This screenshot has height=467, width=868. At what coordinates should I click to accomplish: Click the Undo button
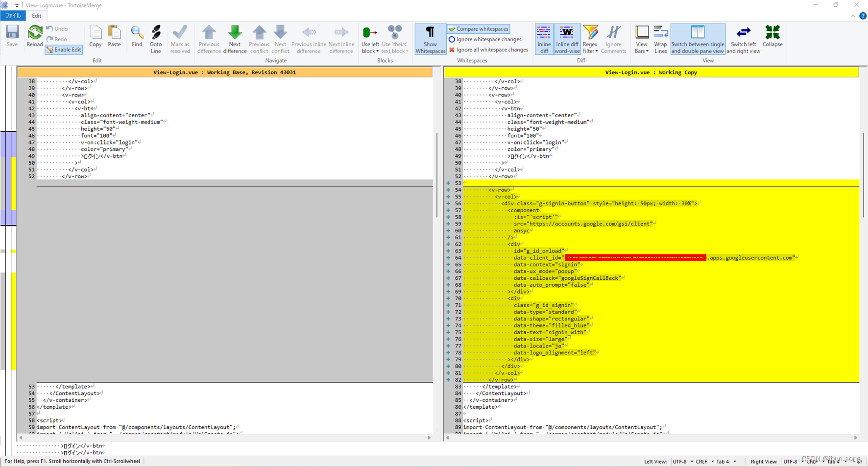click(x=57, y=29)
